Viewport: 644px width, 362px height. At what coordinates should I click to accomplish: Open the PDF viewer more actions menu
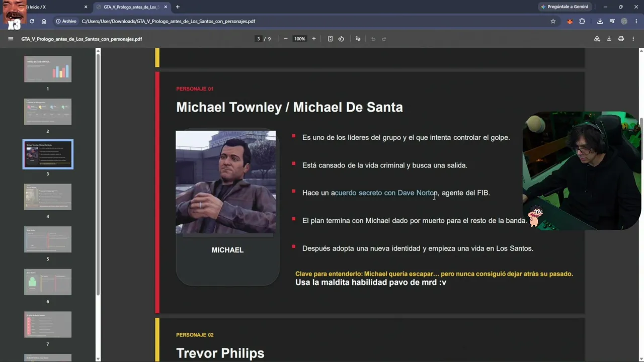[633, 39]
